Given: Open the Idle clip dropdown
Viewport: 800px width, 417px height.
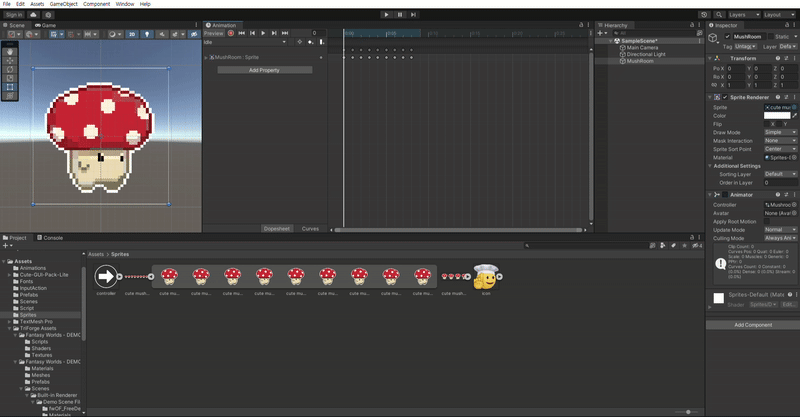Looking at the screenshot, I should point(245,42).
